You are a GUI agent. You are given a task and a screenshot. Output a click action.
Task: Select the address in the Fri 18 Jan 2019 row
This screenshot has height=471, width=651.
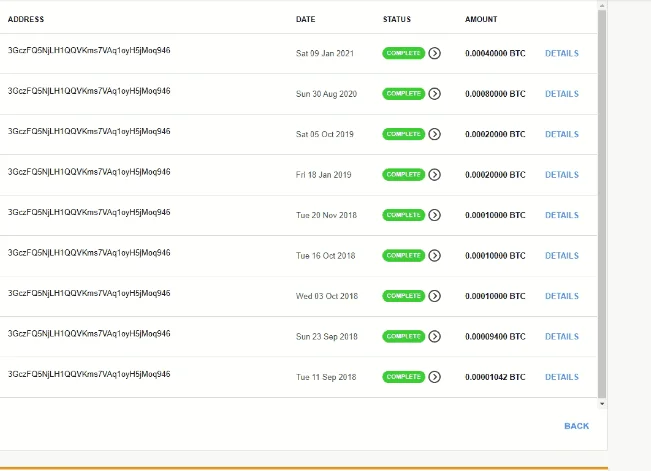pyautogui.click(x=89, y=172)
